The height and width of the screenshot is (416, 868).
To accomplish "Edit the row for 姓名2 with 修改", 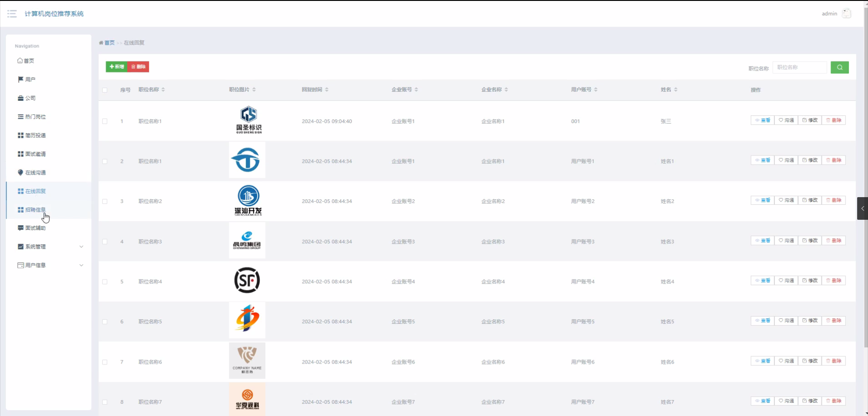I will 810,200.
